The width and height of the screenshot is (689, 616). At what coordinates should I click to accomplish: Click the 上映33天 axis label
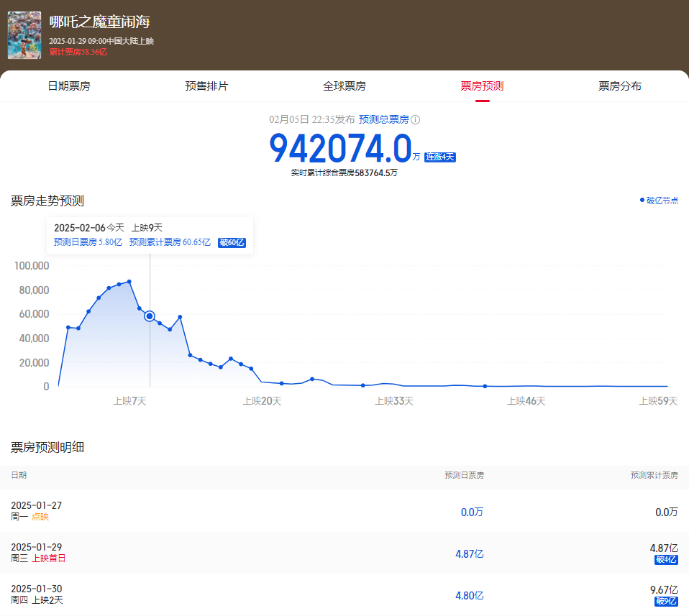click(x=394, y=401)
